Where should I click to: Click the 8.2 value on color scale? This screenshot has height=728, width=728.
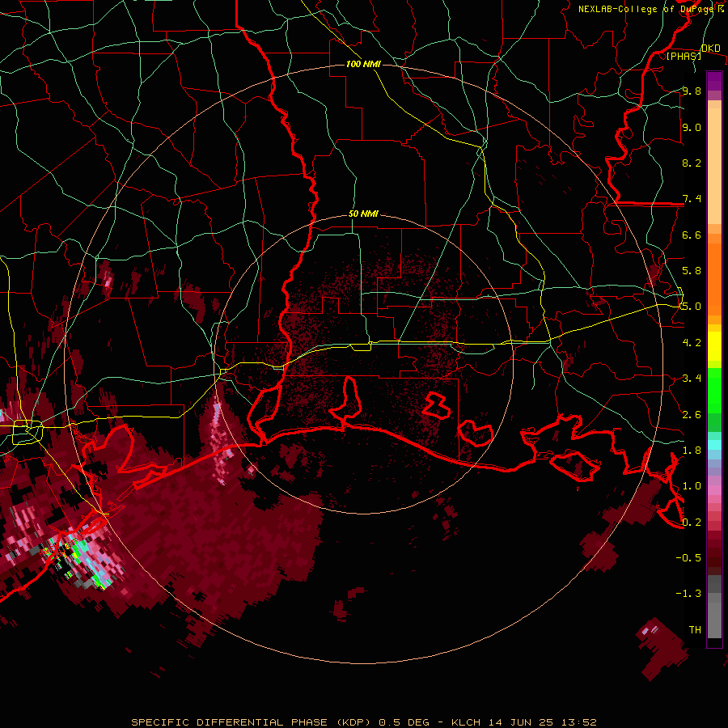tap(692, 163)
